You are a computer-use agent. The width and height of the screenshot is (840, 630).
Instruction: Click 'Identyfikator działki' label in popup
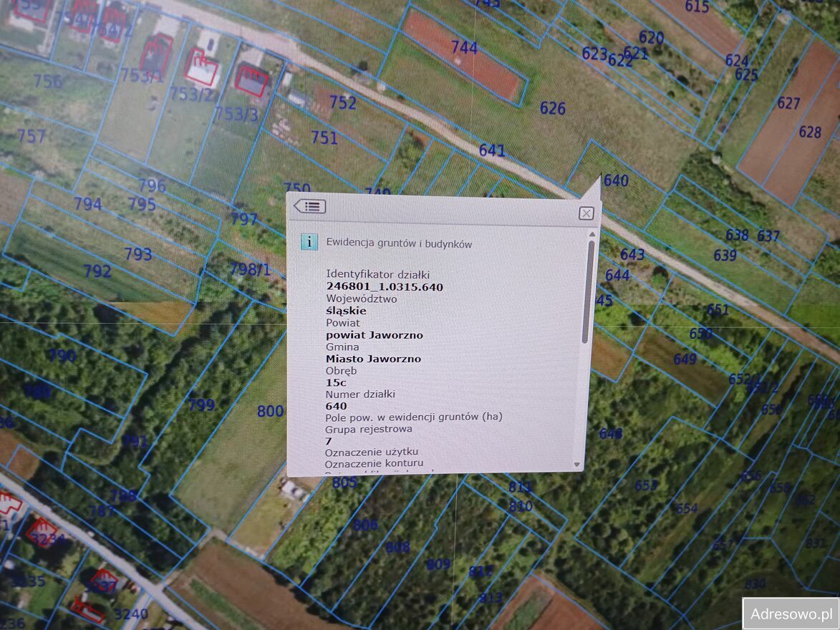[x=377, y=274]
